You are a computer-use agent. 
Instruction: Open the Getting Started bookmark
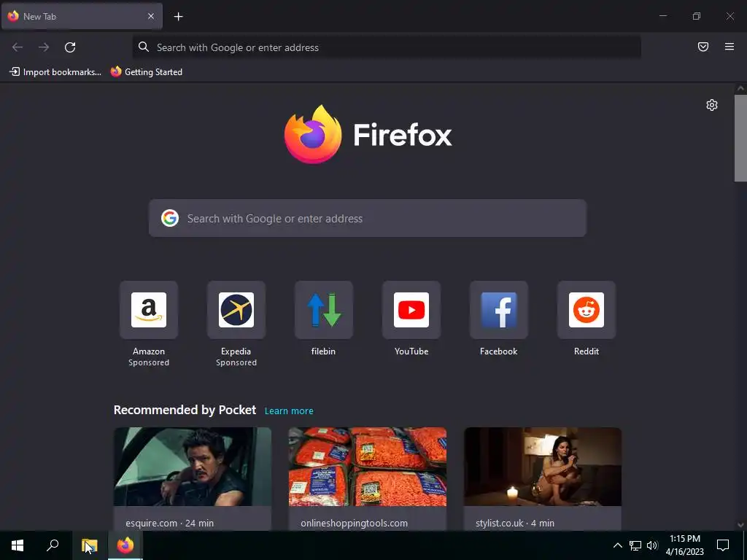tap(146, 72)
